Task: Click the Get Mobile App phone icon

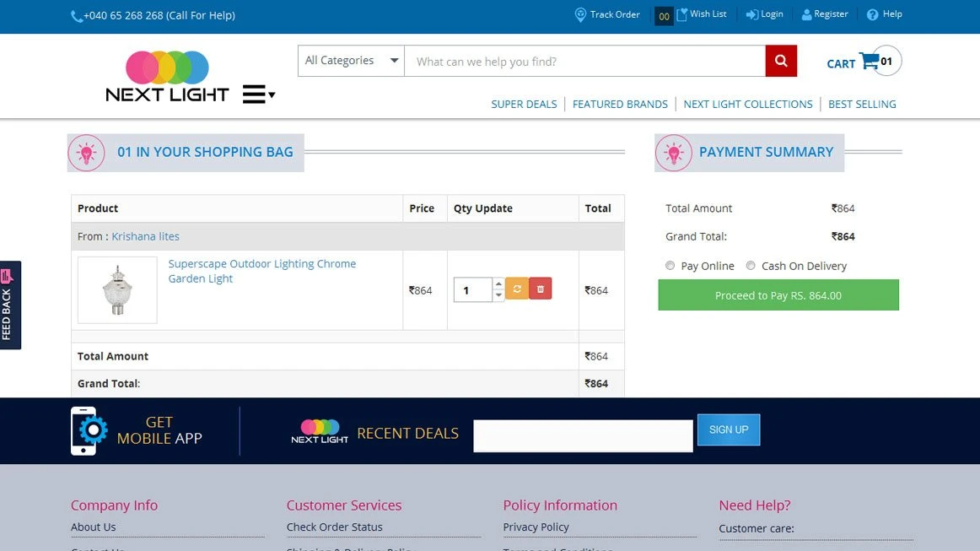Action: [88, 431]
